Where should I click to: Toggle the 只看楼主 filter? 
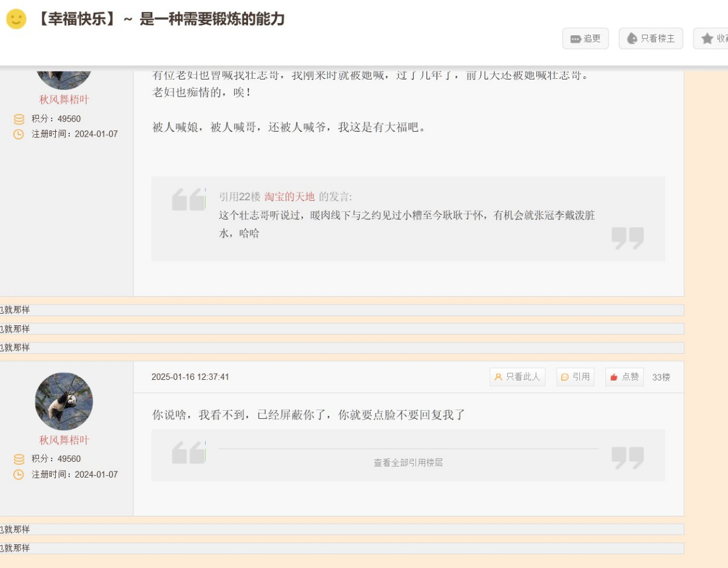650,38
